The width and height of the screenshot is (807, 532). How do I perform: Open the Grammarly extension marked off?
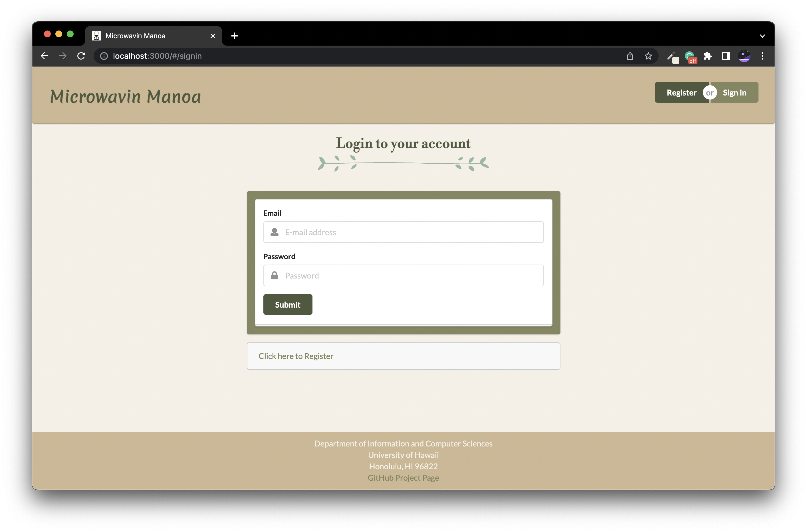pyautogui.click(x=691, y=57)
